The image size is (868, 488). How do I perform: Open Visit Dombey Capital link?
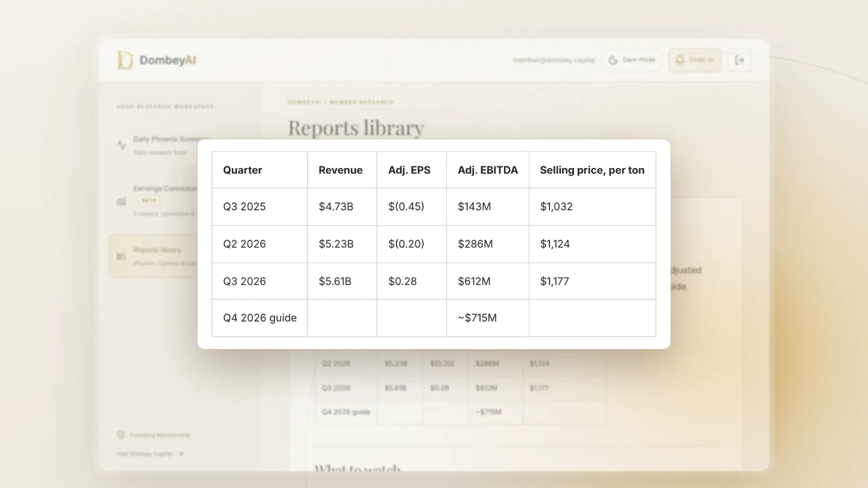point(150,454)
